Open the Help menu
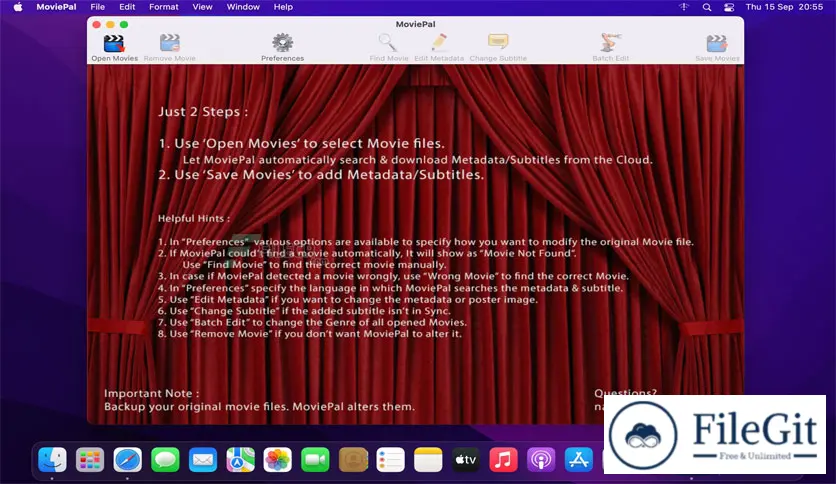 283,7
